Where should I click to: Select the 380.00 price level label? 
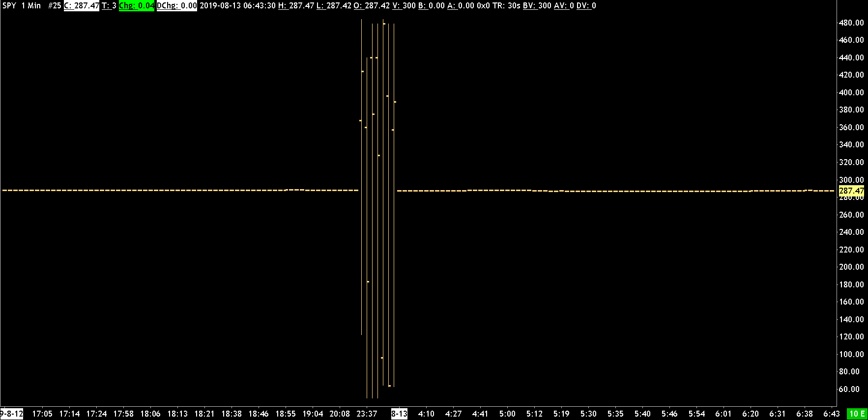(x=851, y=110)
